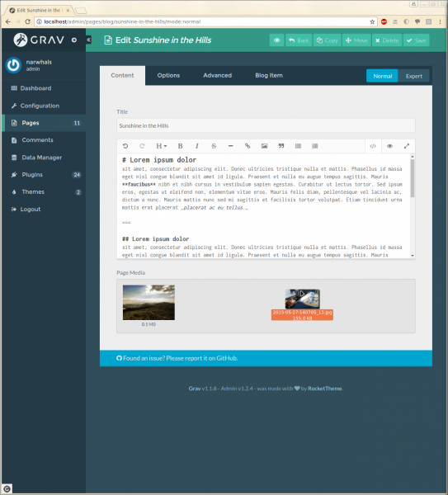The height and width of the screenshot is (495, 448).
Task: Add a blockquote with the quote icon
Action: click(281, 146)
